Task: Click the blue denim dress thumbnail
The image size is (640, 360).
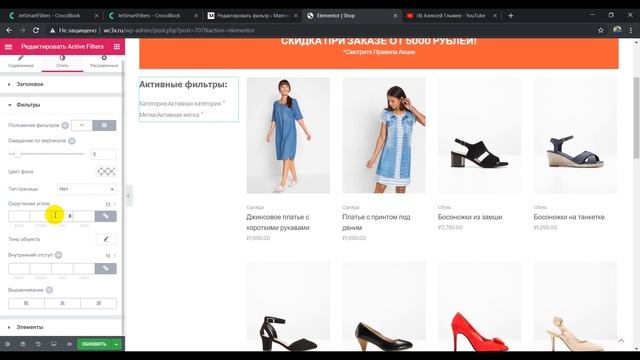Action: coord(288,136)
